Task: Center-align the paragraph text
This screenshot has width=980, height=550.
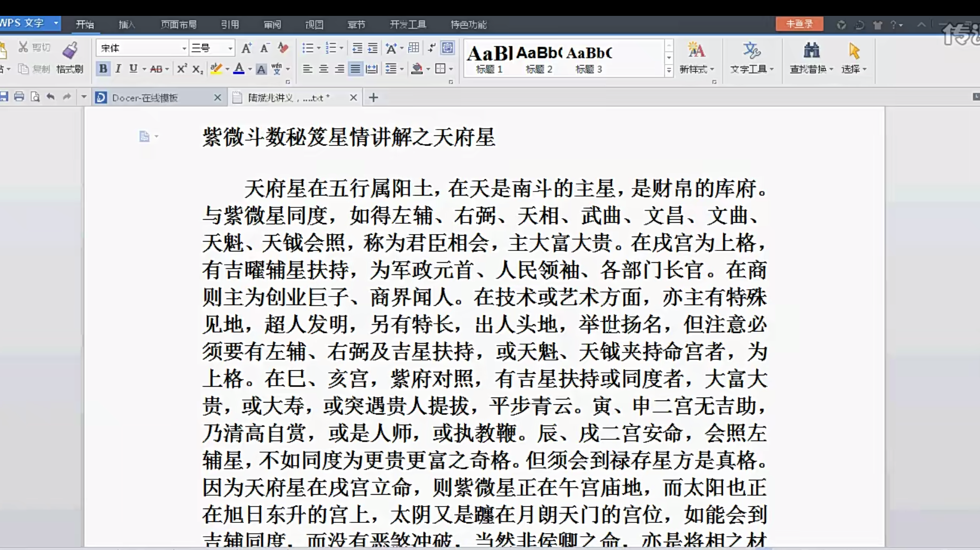Action: [x=323, y=69]
